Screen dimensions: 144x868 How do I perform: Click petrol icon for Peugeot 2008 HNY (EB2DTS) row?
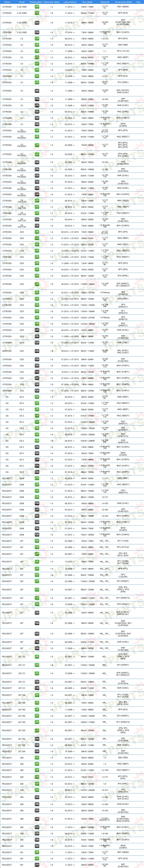pos(37,491)
